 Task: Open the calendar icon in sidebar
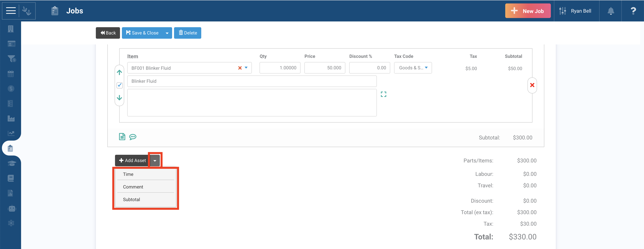[x=11, y=74]
